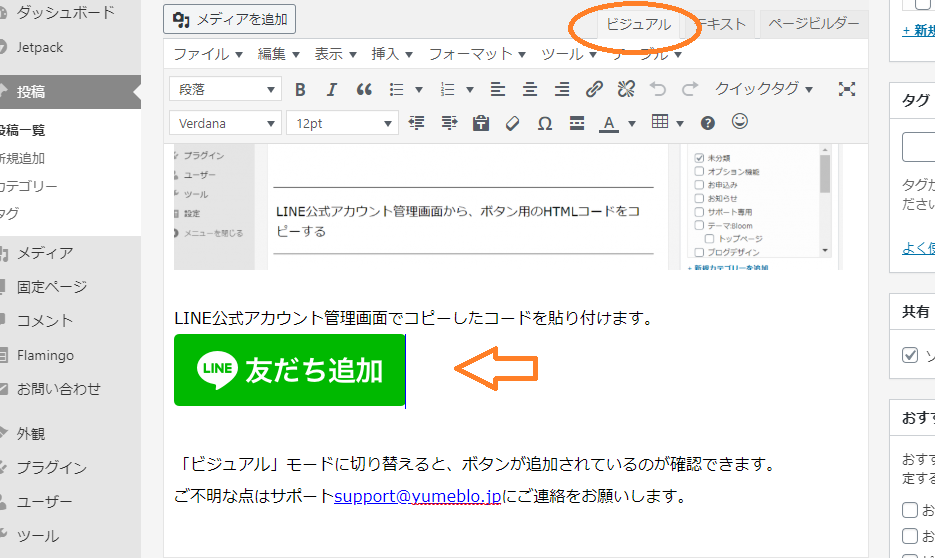Screen dimensions: 935x558
Task: Click paste as text icon
Action: [x=481, y=123]
